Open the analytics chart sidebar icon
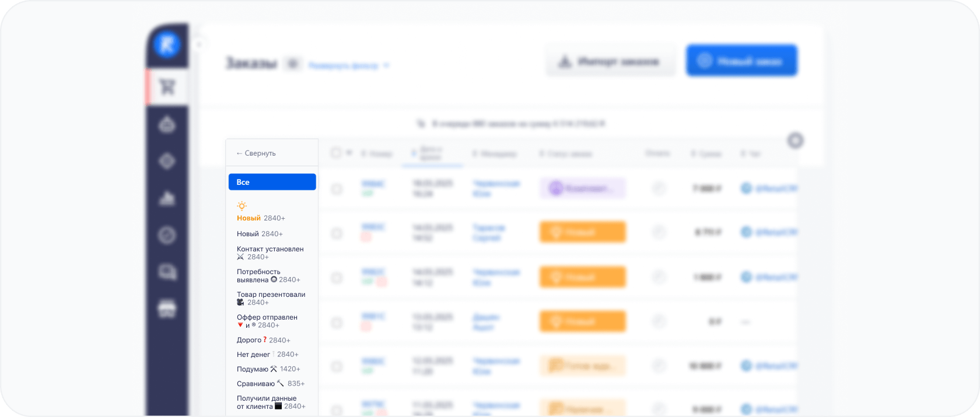 click(x=167, y=198)
